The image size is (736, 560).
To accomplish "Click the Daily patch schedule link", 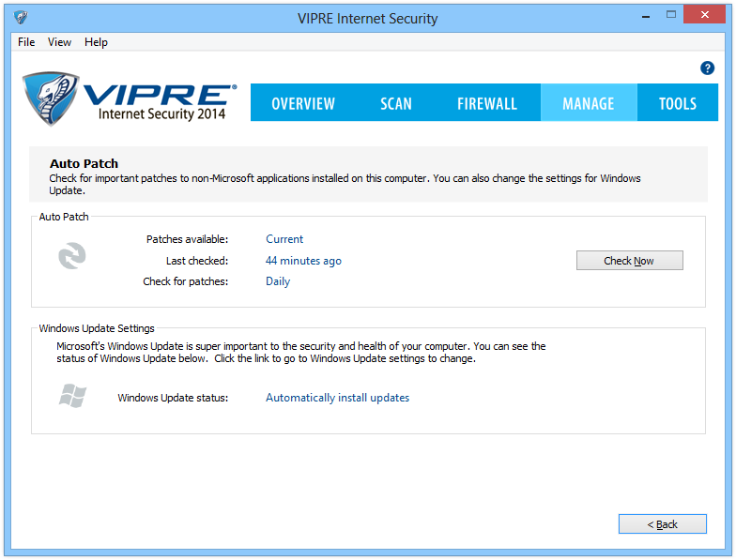I will (278, 281).
